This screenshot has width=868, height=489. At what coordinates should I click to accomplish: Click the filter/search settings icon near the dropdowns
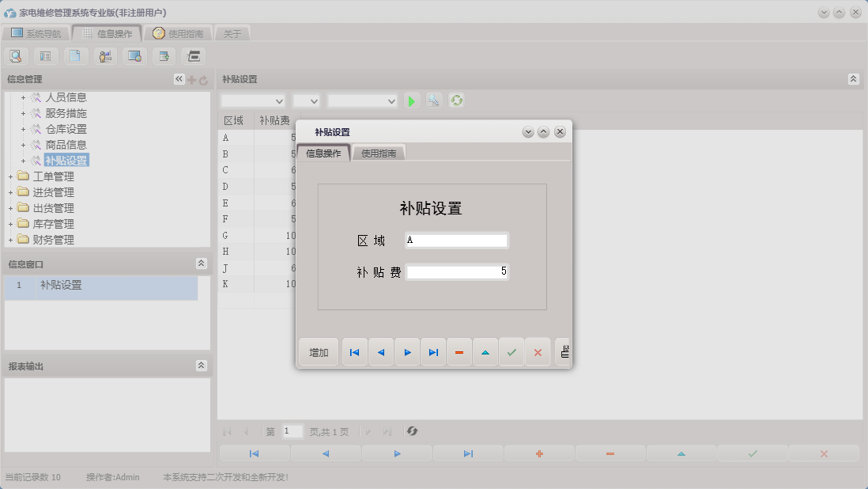(x=433, y=100)
